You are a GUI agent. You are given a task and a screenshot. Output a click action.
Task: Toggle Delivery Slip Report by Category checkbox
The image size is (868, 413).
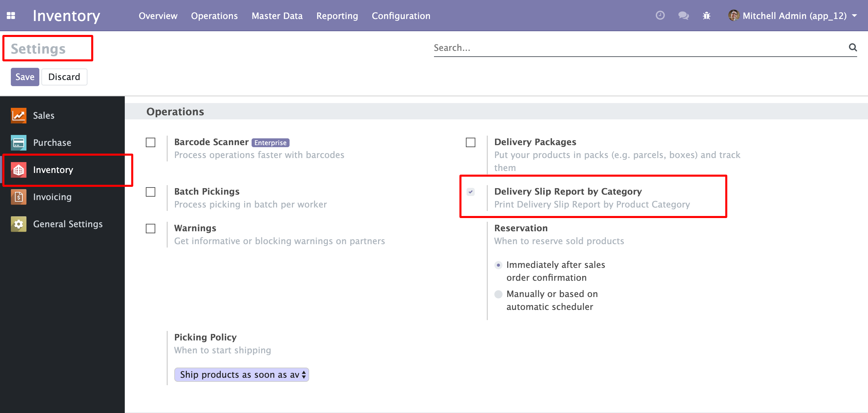(471, 192)
